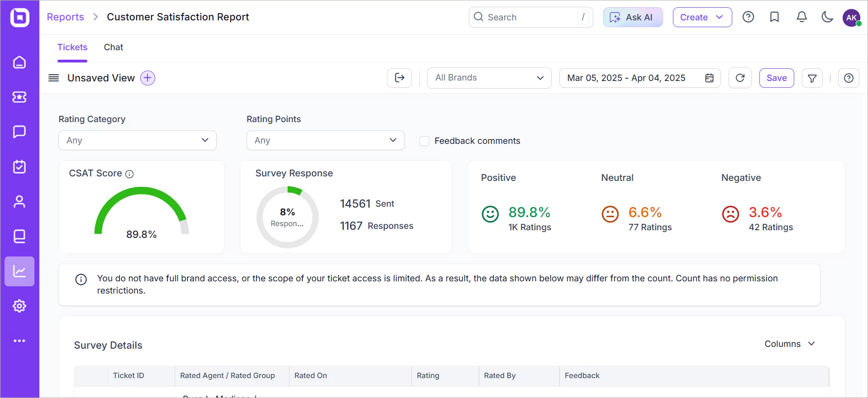Click the app logo in sidebar
The height and width of the screenshot is (398, 868).
click(20, 18)
